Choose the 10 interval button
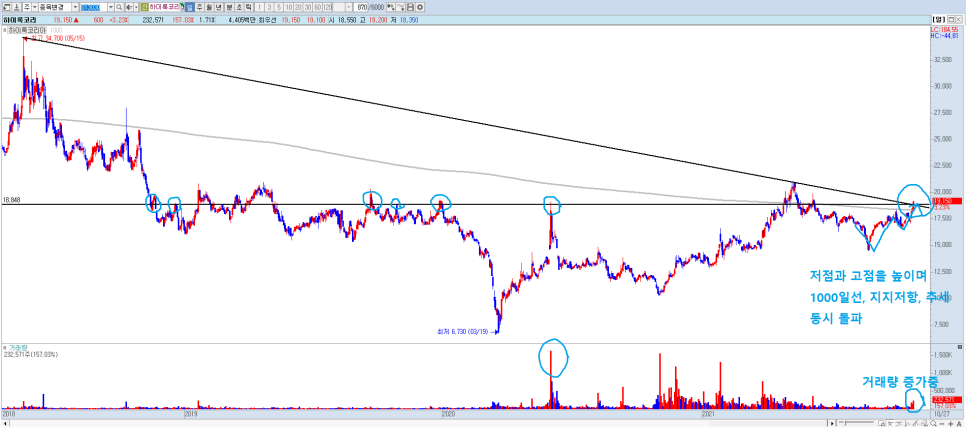The height and width of the screenshot is (428, 966). pos(289,7)
